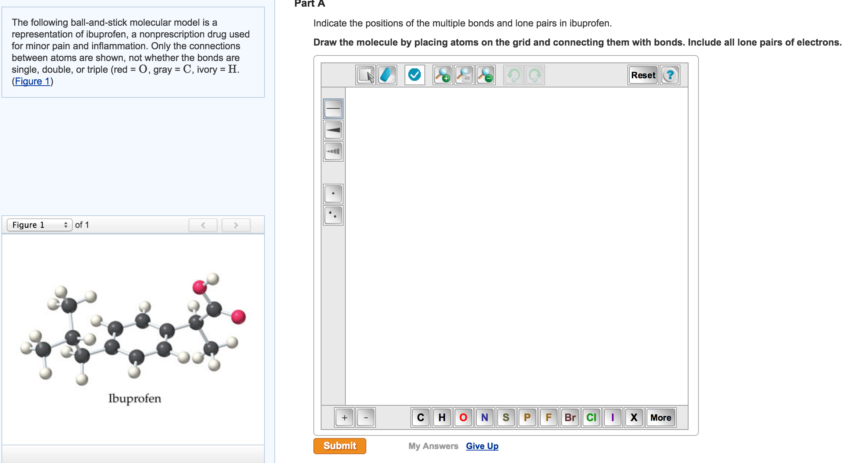
Task: Open the More elements dialog
Action: click(661, 417)
